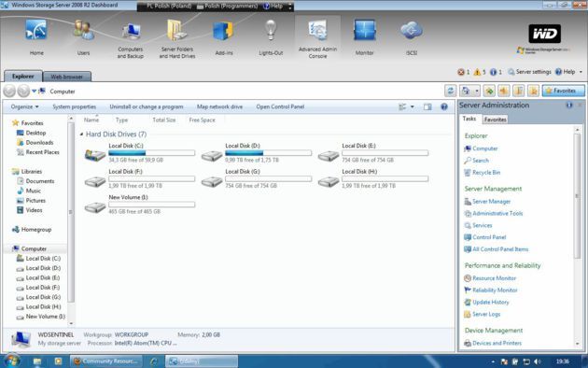Refresh the explorer view

coord(451,91)
